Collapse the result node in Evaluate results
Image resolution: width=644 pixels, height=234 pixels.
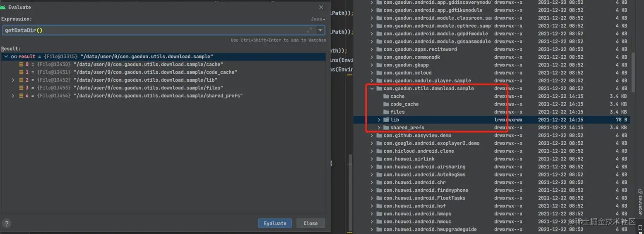coord(6,57)
